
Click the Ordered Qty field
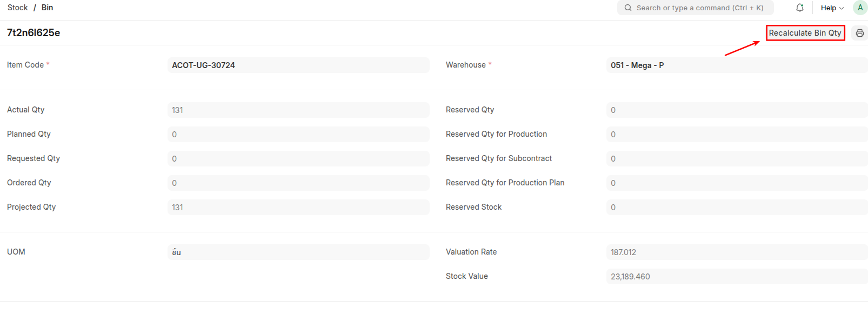click(298, 183)
